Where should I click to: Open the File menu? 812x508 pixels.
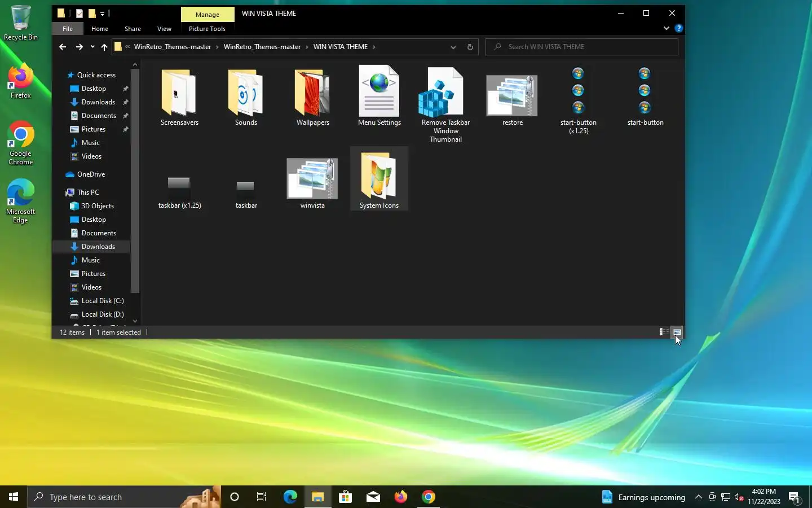[68, 29]
